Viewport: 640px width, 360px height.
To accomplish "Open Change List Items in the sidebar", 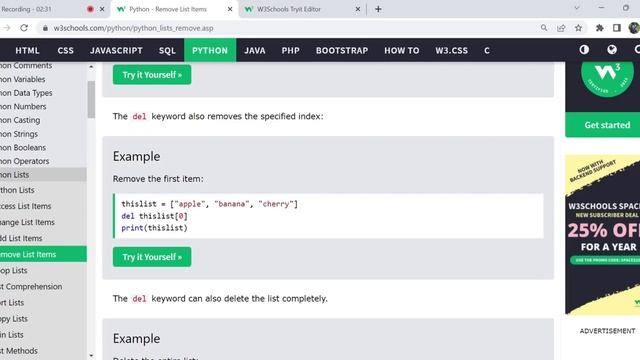I will (x=43, y=222).
